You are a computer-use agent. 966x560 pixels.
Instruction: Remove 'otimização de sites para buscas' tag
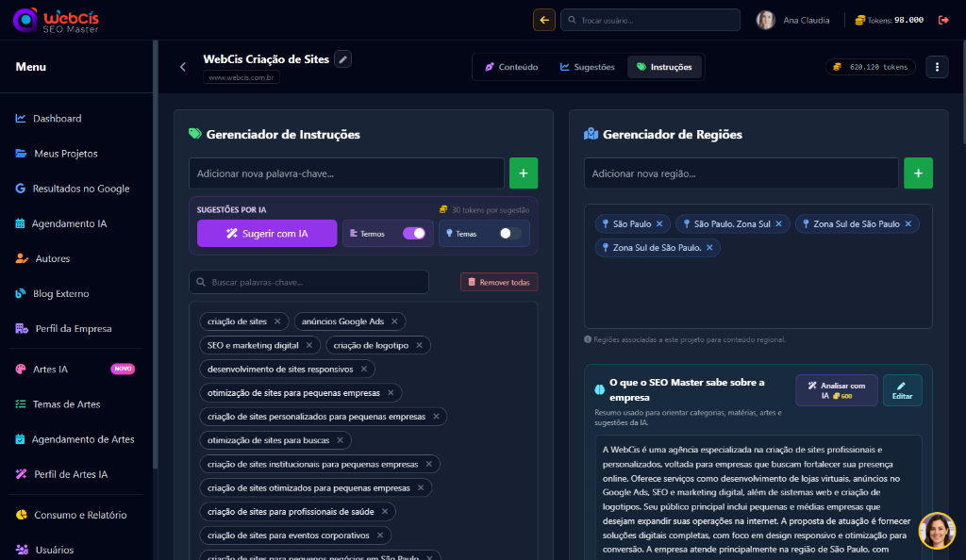pyautogui.click(x=340, y=440)
